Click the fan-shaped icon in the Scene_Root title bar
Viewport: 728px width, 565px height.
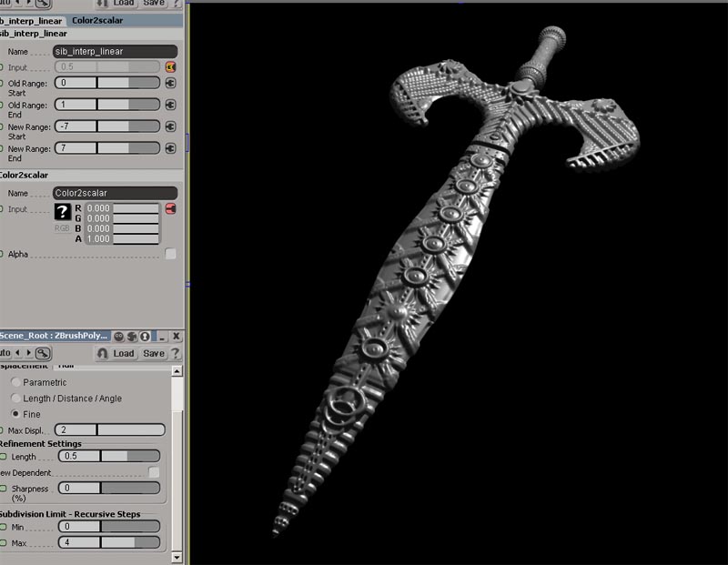pyautogui.click(x=132, y=336)
